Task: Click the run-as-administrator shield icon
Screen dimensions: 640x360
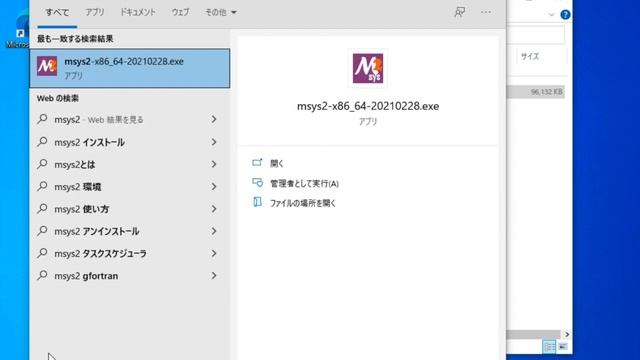Action: coord(258,182)
